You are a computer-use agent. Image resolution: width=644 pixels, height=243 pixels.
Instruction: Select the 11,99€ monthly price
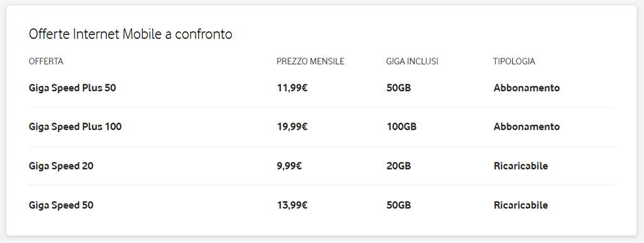tap(292, 88)
